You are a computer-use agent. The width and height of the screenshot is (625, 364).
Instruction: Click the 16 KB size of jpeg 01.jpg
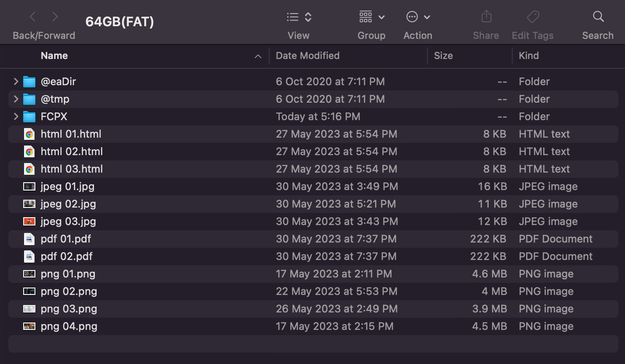492,187
